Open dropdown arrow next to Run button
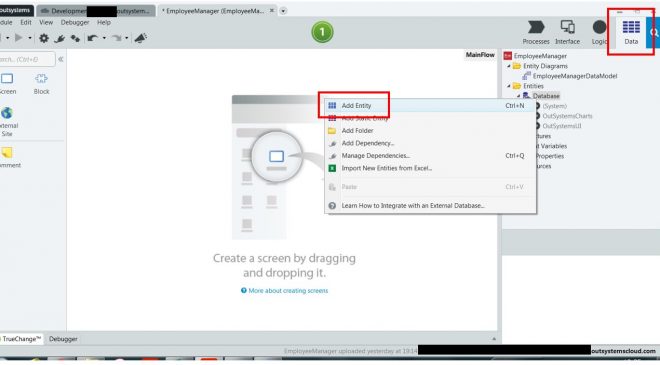This screenshot has width=660, height=365. [30, 38]
